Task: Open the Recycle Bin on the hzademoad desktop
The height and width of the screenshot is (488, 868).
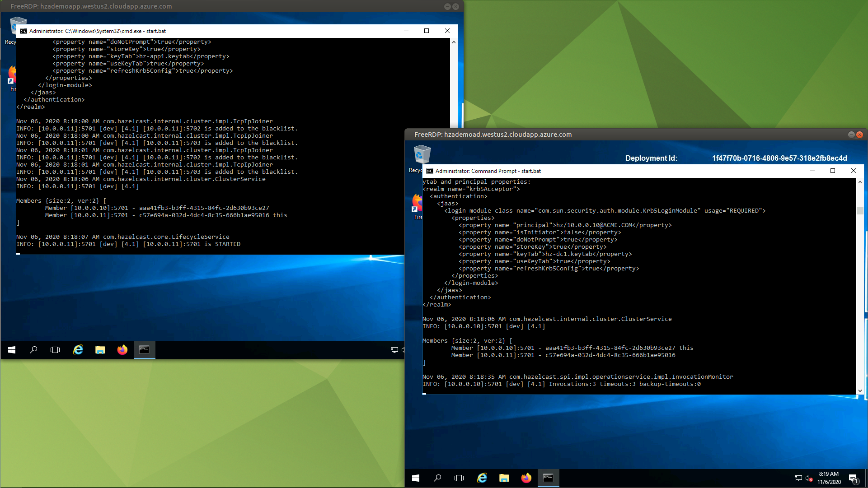Action: 422,155
